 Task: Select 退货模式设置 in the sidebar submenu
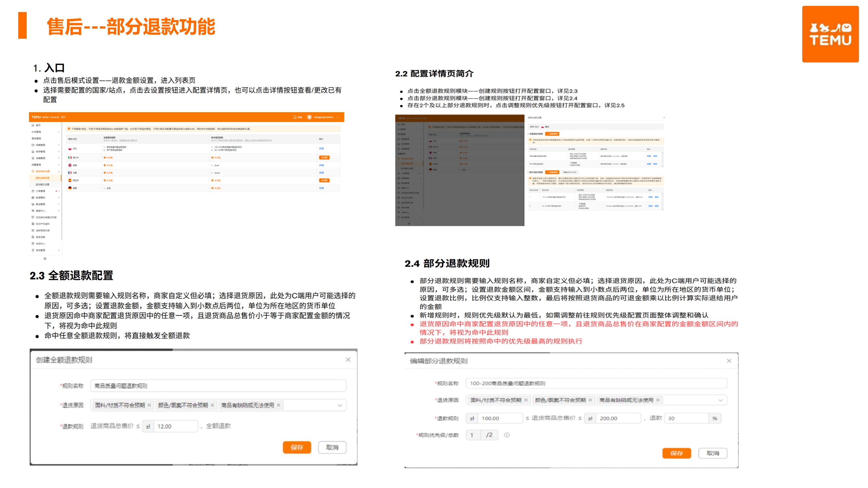click(42, 184)
